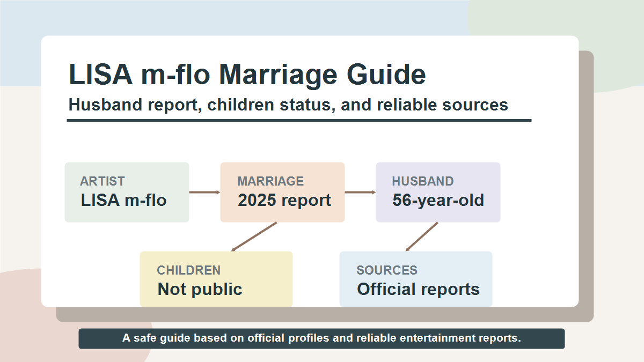Select the 'ARTIST' label

(103, 181)
